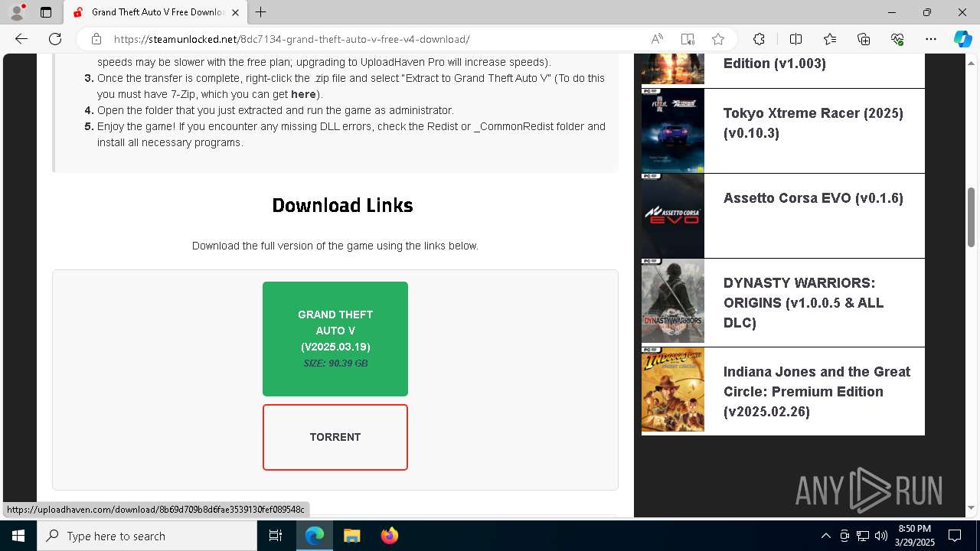
Task: Click the Download Links heading
Action: point(342,205)
